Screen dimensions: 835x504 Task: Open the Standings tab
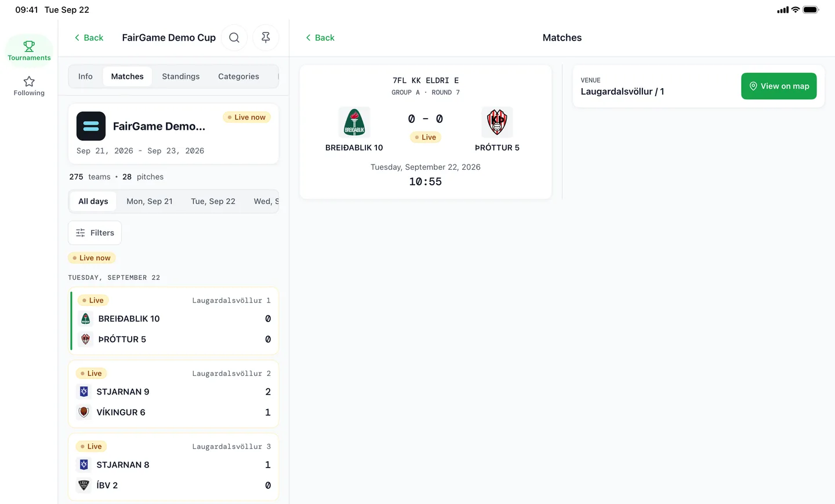[x=181, y=76]
